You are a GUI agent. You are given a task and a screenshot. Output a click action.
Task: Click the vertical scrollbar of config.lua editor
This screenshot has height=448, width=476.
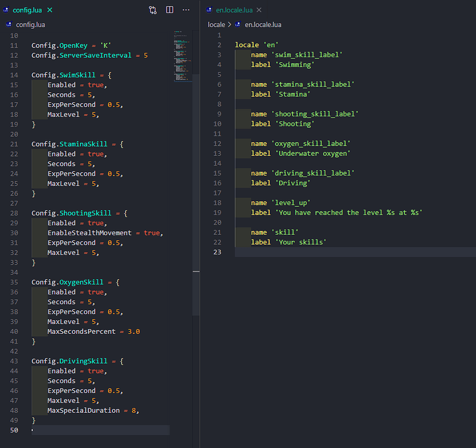(196, 179)
